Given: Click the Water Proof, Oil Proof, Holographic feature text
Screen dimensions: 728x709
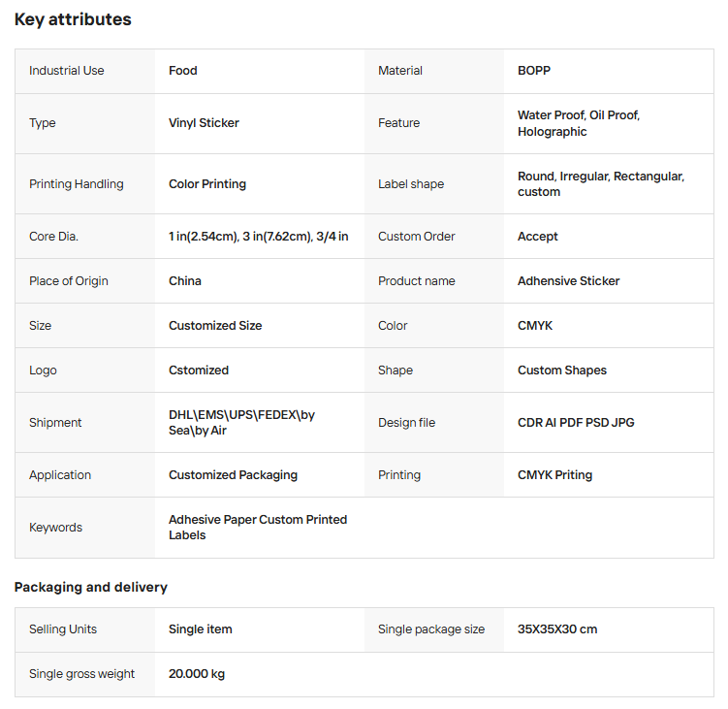Looking at the screenshot, I should 578,123.
